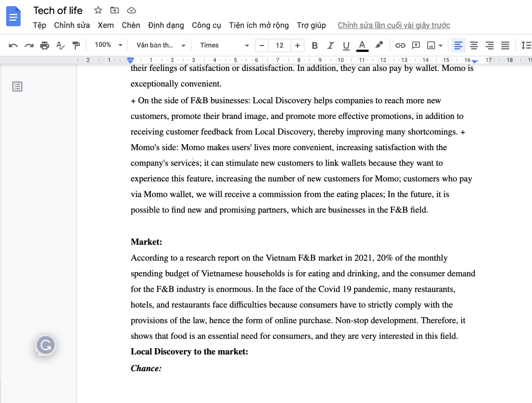Add a comment using the toolbar icon
The height and width of the screenshot is (403, 532).
tap(416, 45)
